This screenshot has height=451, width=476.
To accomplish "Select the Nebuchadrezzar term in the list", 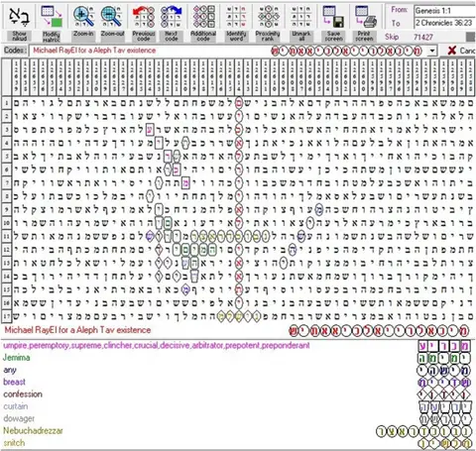I will pyautogui.click(x=33, y=430).
